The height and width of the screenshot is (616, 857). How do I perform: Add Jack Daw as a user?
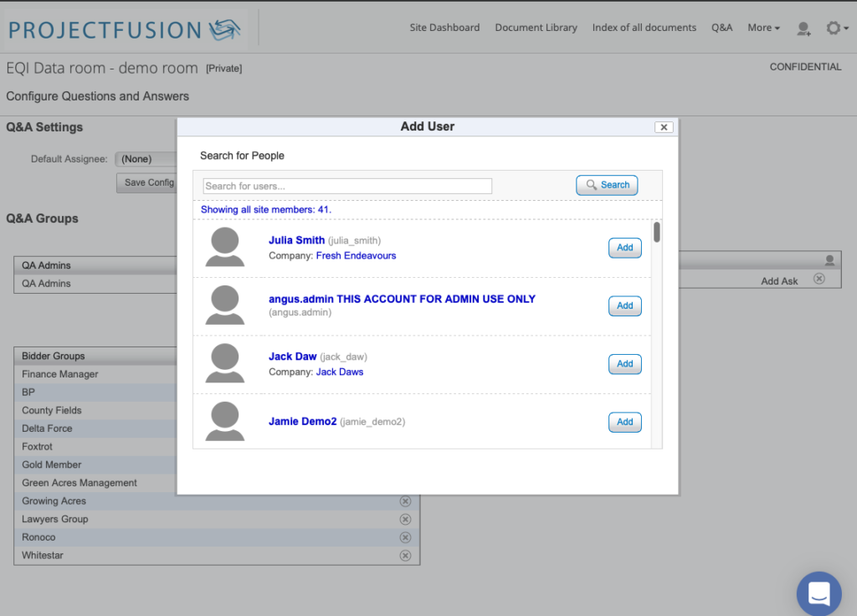click(624, 364)
